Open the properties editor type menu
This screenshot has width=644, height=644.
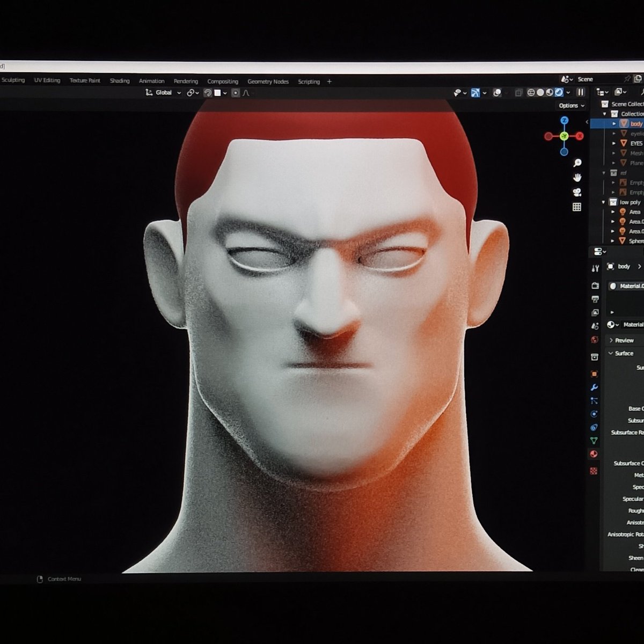pos(599,252)
